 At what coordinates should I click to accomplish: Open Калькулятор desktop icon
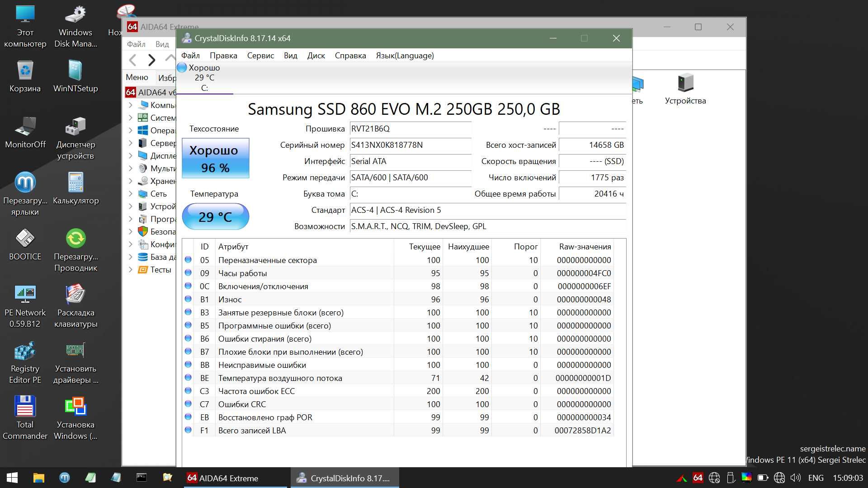coord(75,188)
